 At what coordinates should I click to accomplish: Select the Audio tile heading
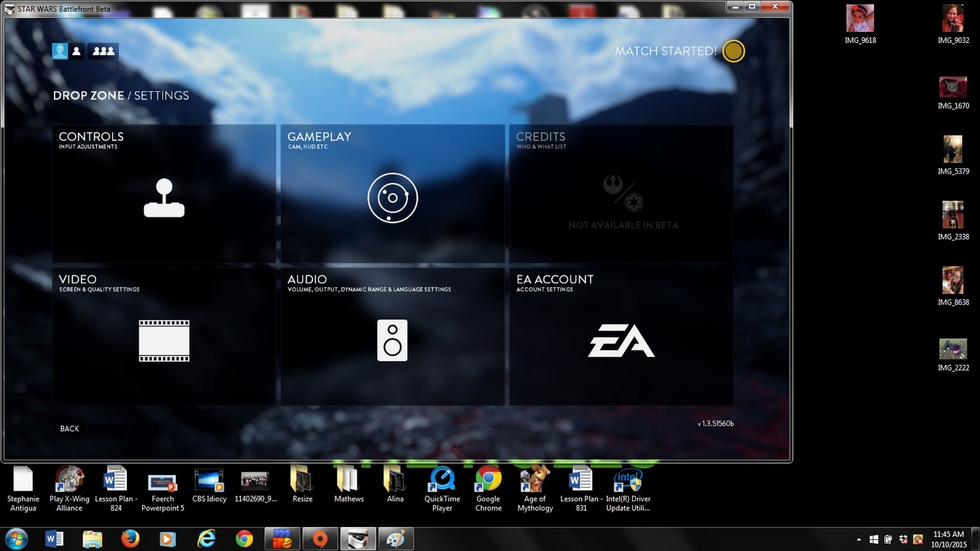(307, 279)
